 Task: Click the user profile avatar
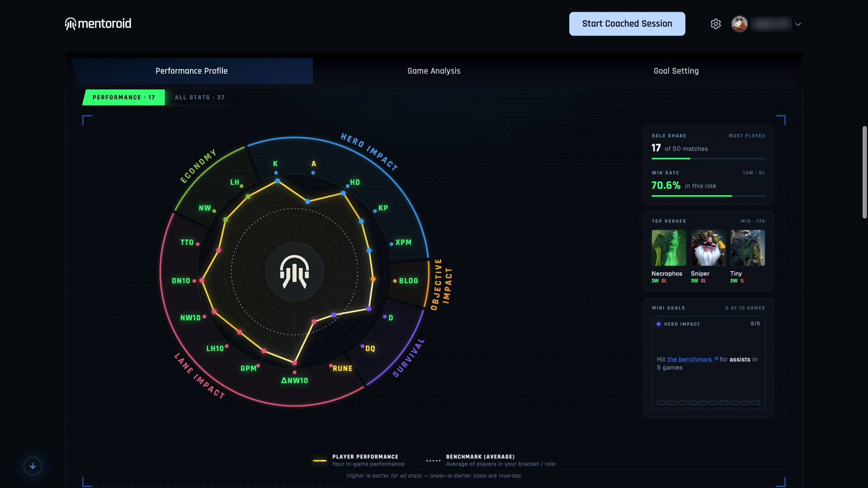click(740, 24)
